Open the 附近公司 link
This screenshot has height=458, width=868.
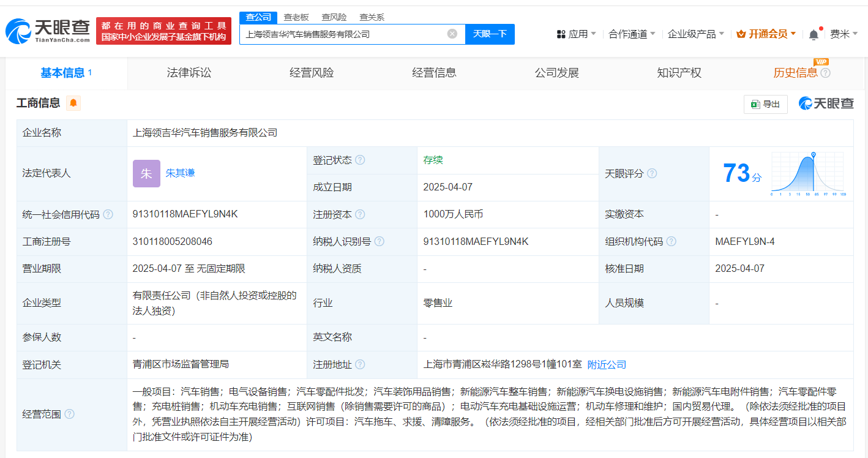[607, 364]
